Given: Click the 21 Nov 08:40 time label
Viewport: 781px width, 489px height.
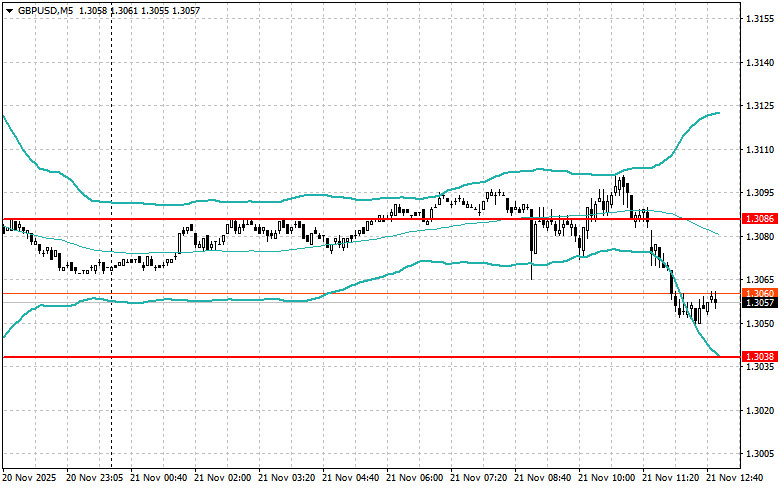Looking at the screenshot, I should click(x=542, y=478).
